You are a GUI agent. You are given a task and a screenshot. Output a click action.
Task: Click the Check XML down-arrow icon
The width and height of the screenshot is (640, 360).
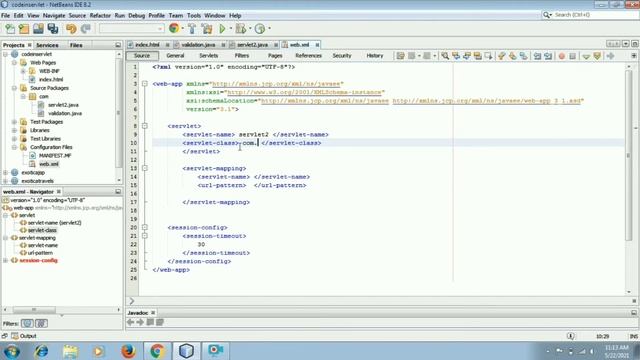coord(586,56)
